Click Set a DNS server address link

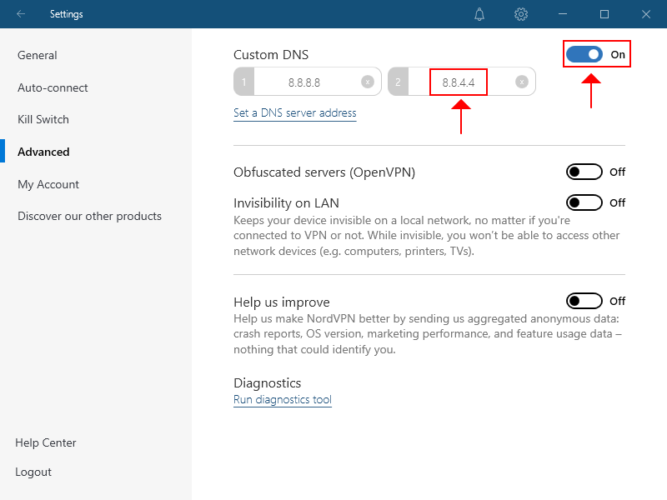click(x=295, y=113)
